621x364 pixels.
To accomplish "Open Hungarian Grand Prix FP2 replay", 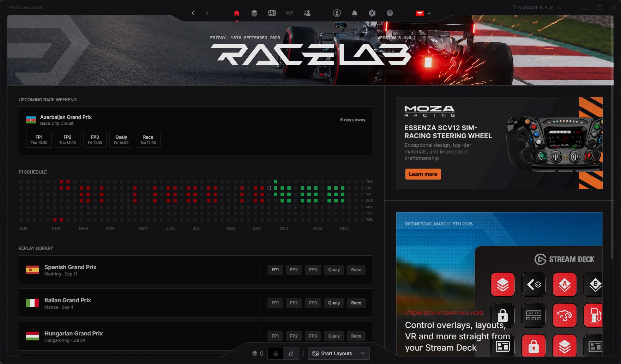I will [294, 336].
